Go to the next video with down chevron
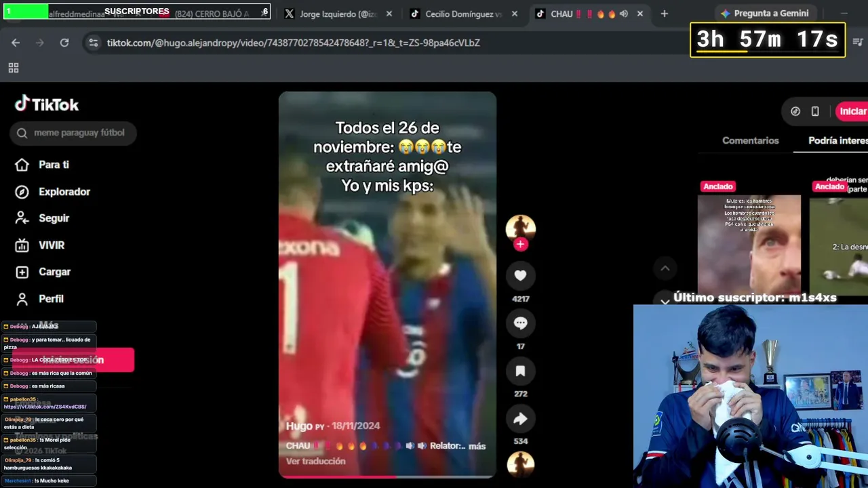The image size is (868, 488). pyautogui.click(x=665, y=301)
